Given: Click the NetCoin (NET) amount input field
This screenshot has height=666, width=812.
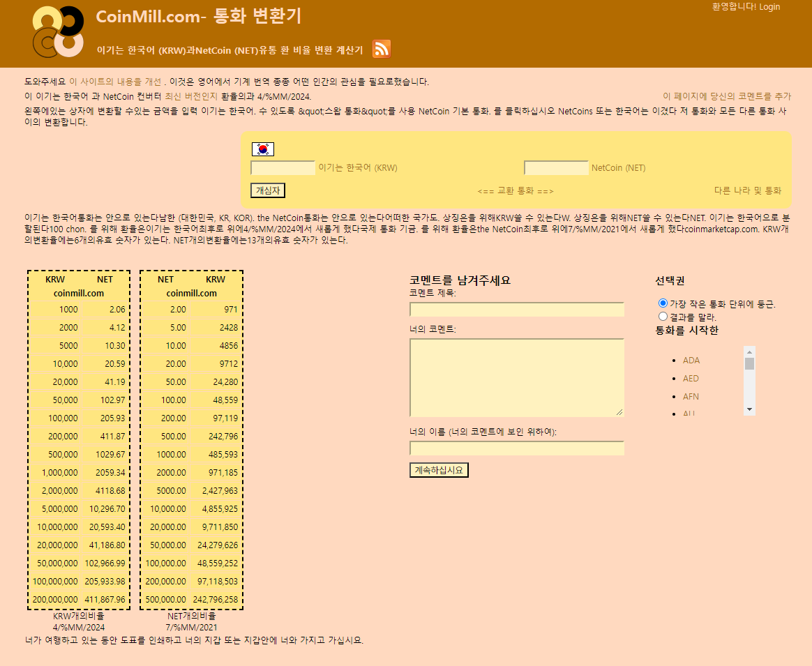Looking at the screenshot, I should (x=555, y=167).
